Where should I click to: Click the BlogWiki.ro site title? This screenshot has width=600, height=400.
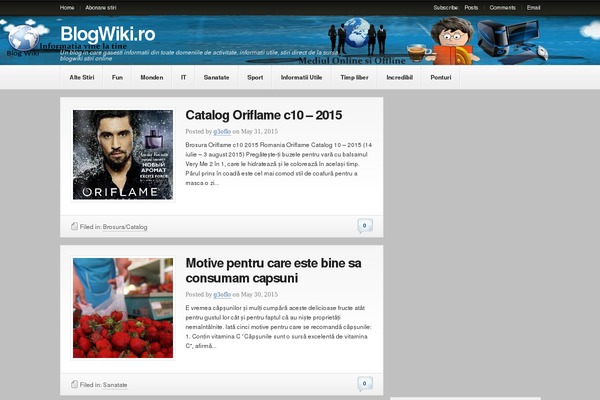pyautogui.click(x=108, y=34)
